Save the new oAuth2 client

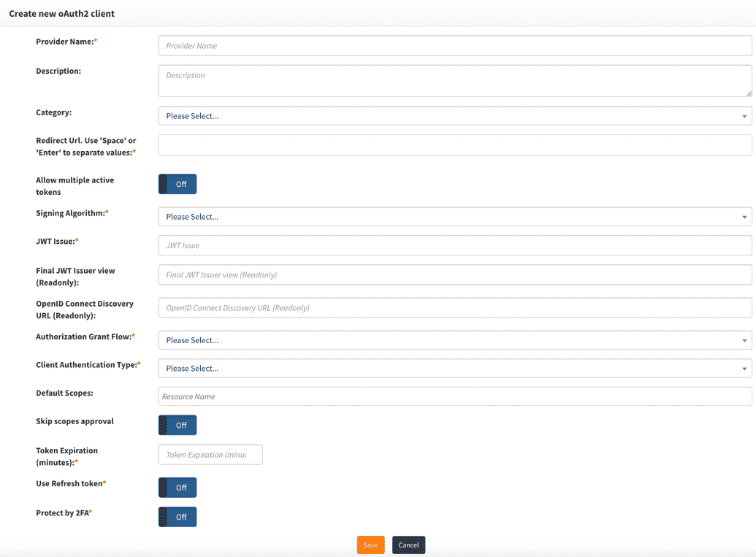point(370,545)
